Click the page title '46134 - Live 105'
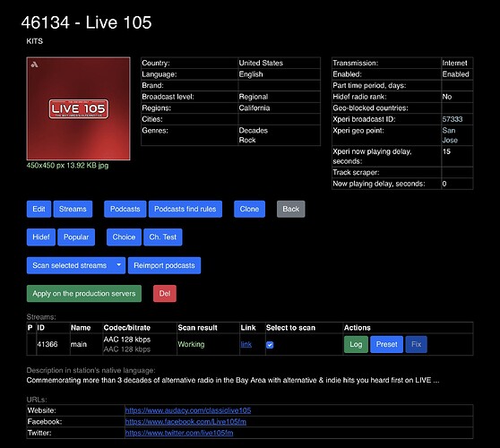 [86, 22]
